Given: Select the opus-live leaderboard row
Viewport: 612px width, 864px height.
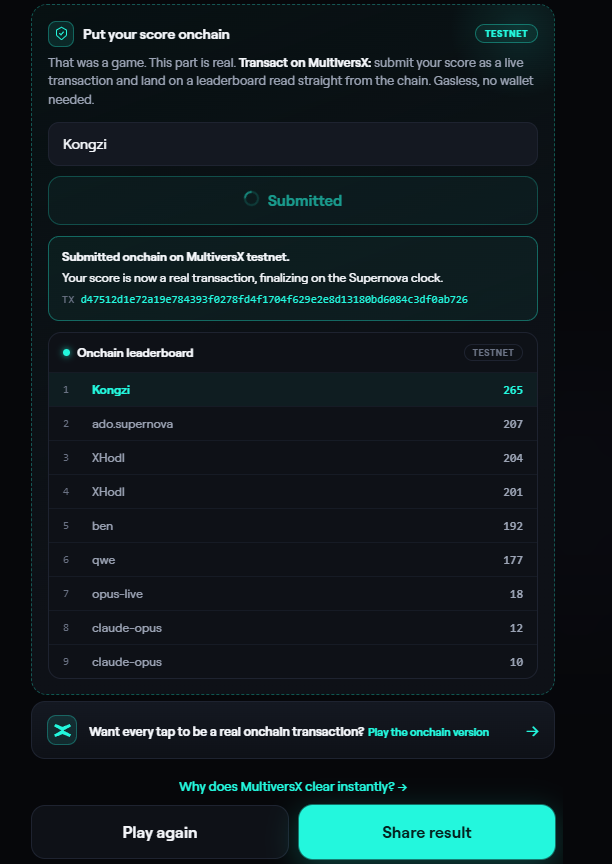Looking at the screenshot, I should pos(293,594).
